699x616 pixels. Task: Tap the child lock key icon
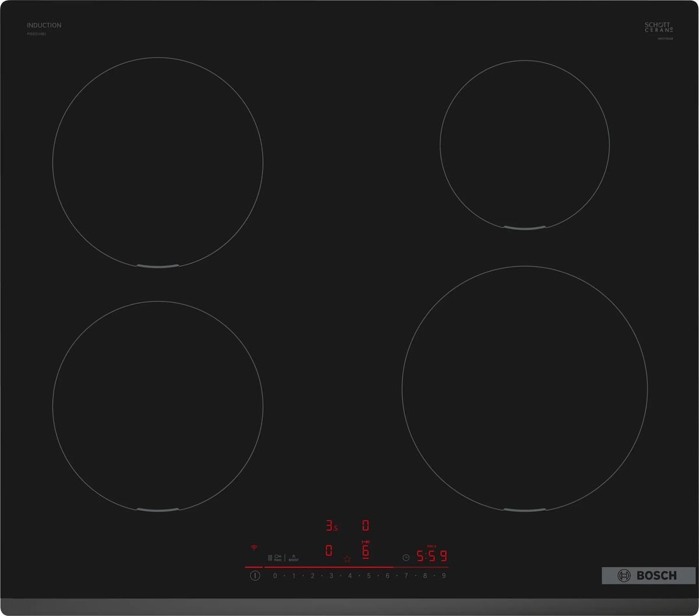point(278,558)
